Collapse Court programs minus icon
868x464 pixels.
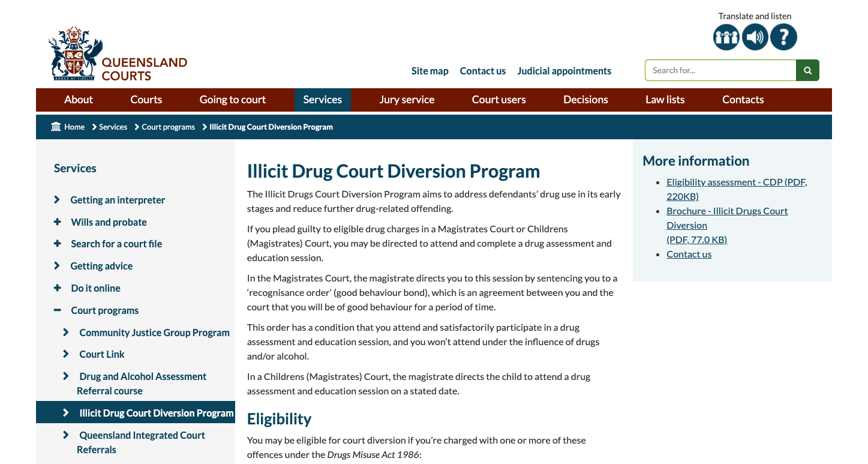(58, 310)
